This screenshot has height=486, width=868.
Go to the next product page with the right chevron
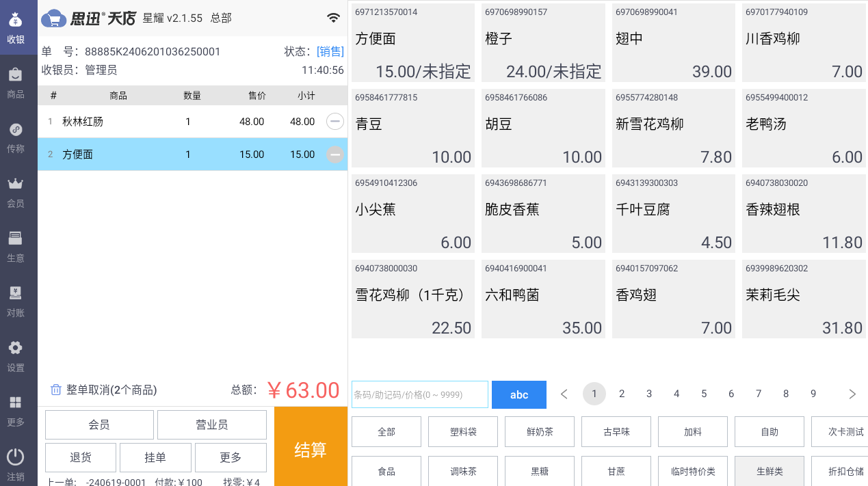coord(852,394)
